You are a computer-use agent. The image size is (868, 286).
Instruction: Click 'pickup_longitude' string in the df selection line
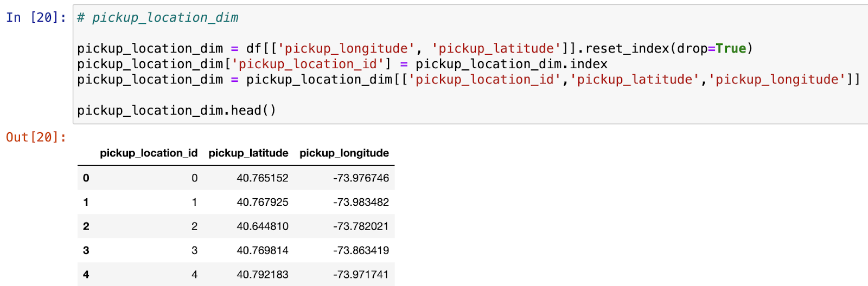(x=346, y=48)
